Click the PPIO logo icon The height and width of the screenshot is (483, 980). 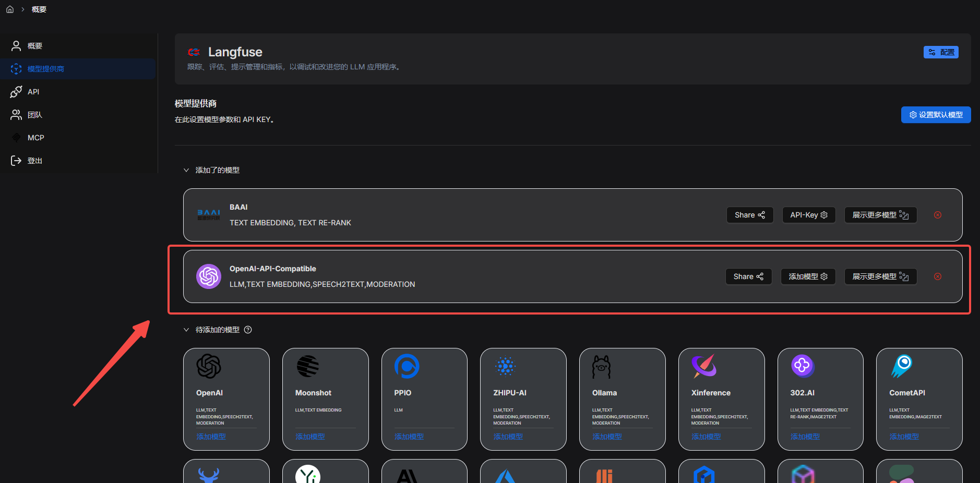407,366
